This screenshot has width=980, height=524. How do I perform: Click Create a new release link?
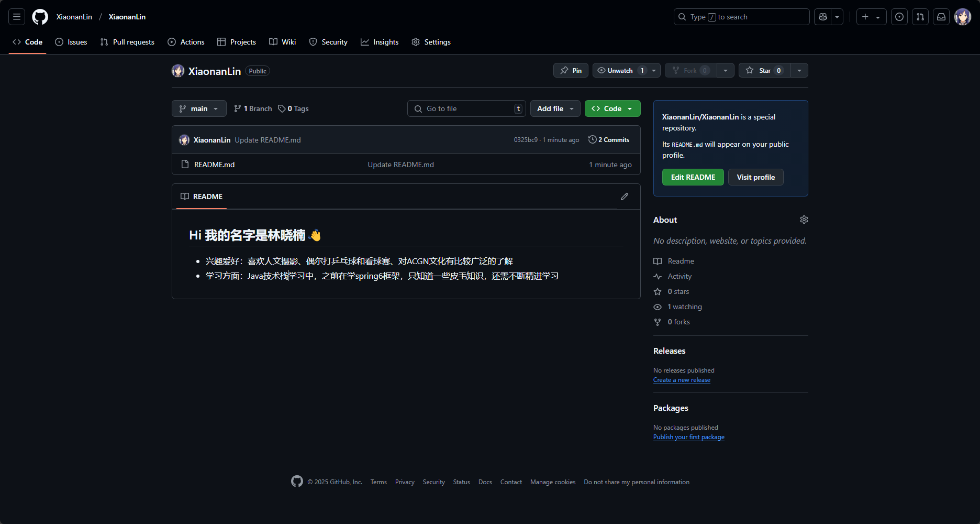(682, 380)
